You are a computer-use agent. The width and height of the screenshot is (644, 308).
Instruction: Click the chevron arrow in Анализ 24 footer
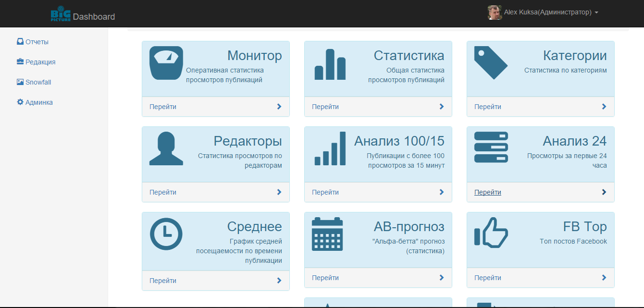click(x=604, y=192)
